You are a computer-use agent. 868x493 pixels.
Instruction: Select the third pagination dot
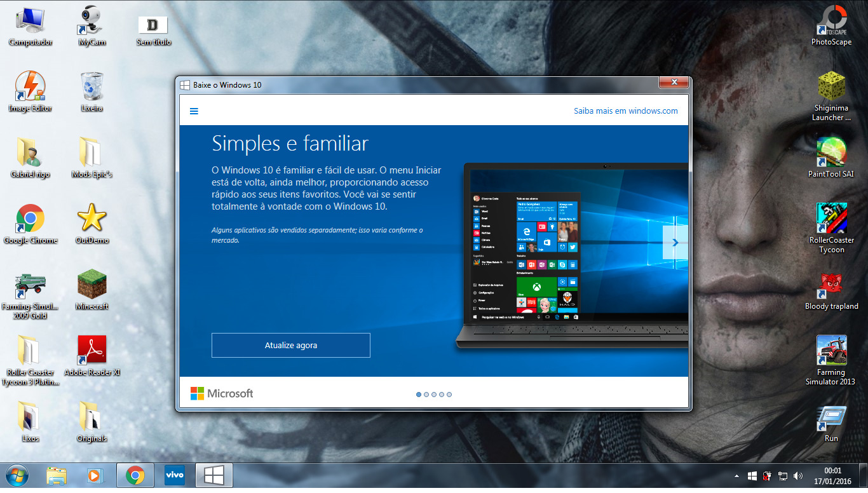434,395
